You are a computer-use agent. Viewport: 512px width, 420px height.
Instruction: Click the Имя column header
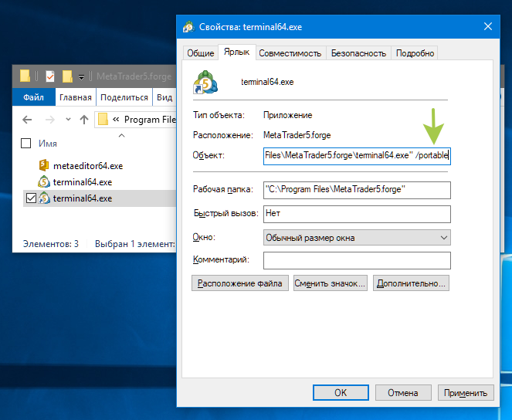tap(48, 144)
